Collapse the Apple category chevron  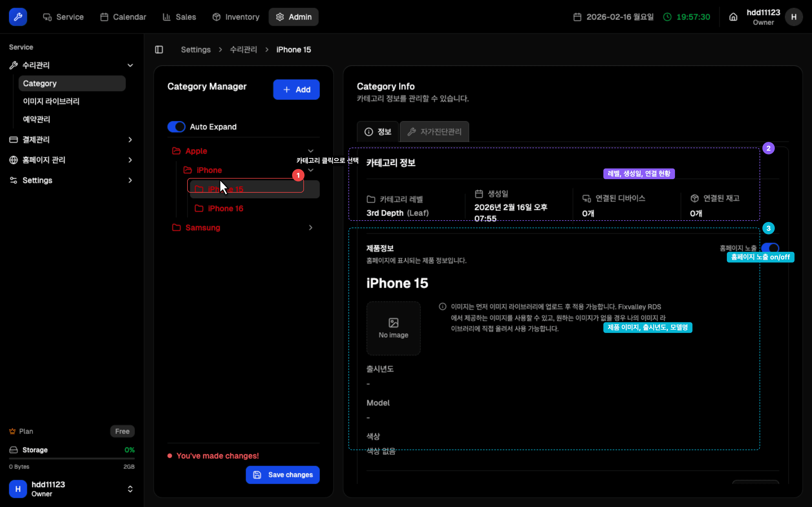310,151
